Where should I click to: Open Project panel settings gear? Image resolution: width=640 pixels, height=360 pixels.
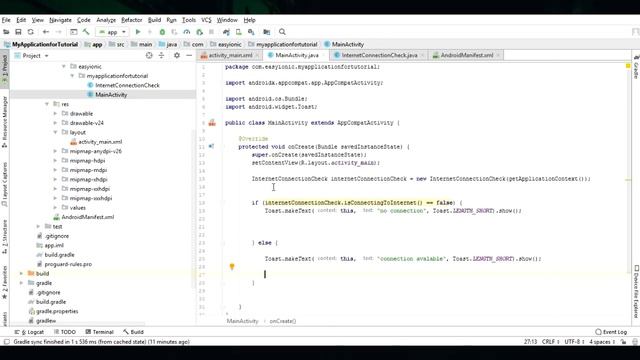coord(177,56)
